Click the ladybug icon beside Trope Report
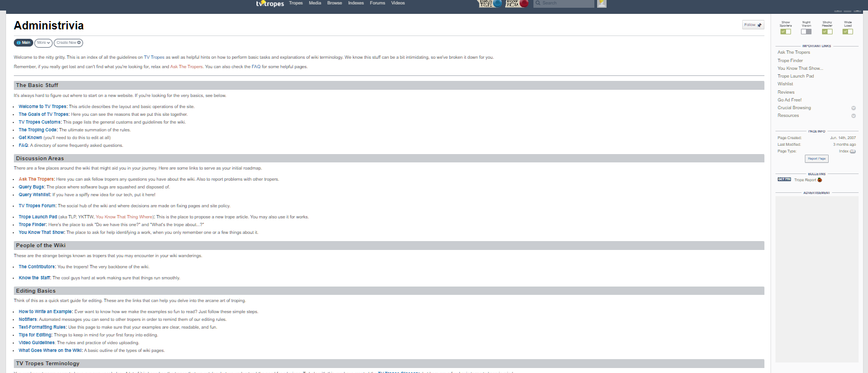Viewport: 868px width, 373px height. click(x=820, y=180)
